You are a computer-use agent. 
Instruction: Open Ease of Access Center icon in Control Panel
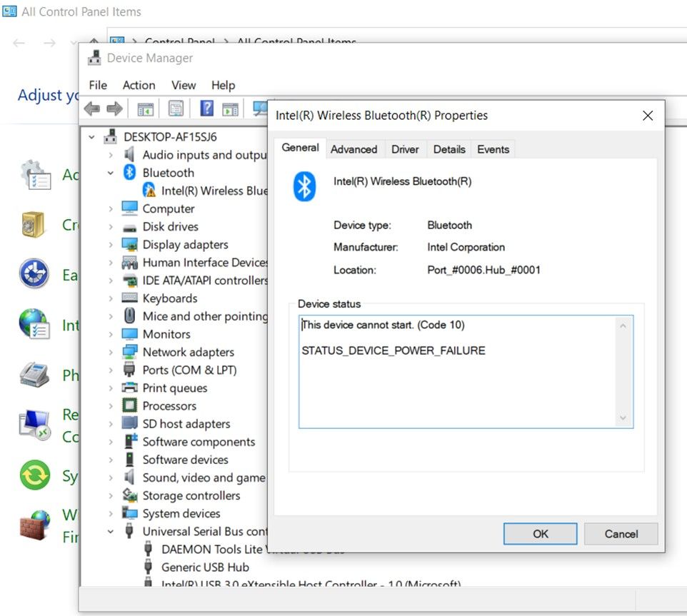coord(34,274)
